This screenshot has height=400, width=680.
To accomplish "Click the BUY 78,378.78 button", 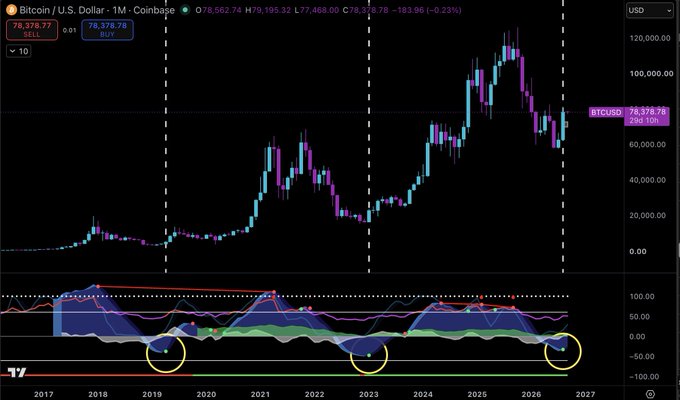I will (x=107, y=30).
